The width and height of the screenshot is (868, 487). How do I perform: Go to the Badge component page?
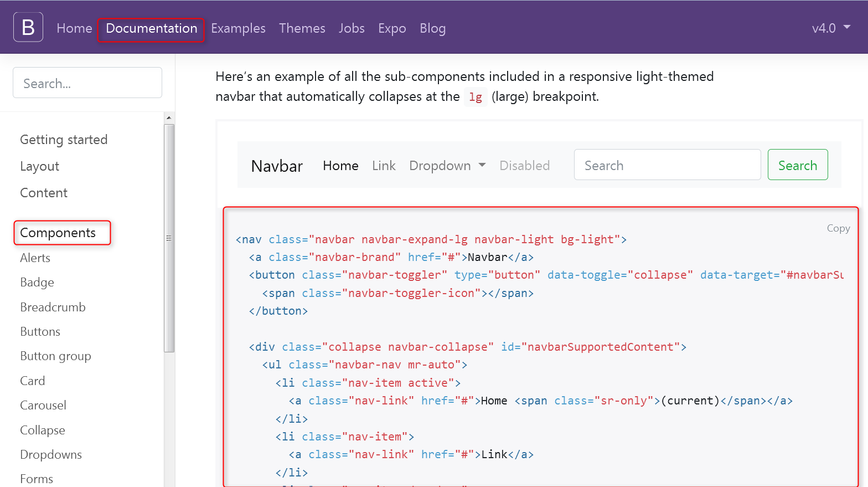pos(37,282)
